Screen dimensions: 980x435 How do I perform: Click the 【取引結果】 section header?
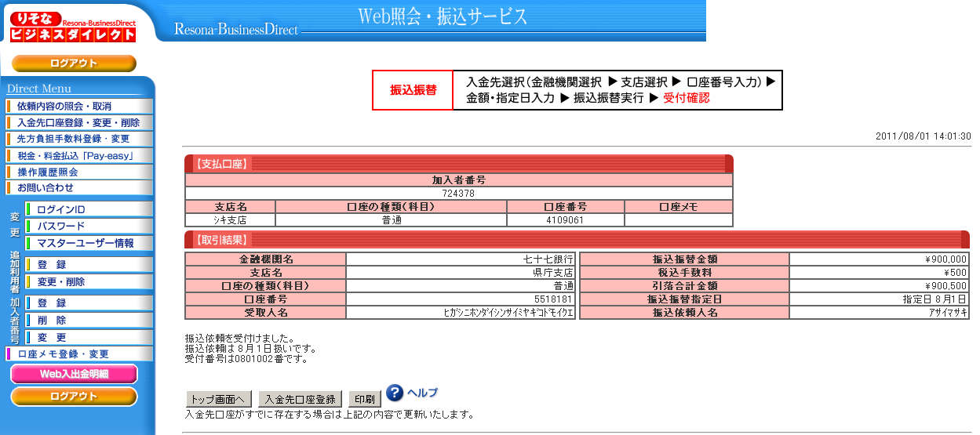577,240
